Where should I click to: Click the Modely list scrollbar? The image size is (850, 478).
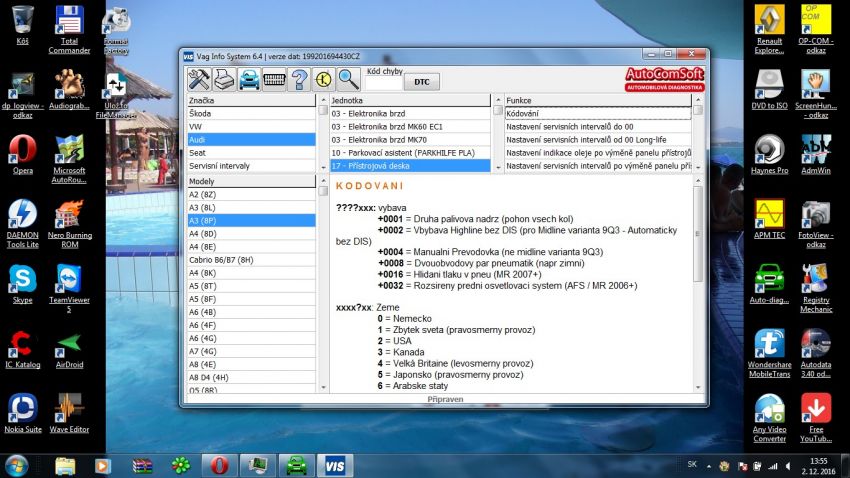[x=323, y=290]
